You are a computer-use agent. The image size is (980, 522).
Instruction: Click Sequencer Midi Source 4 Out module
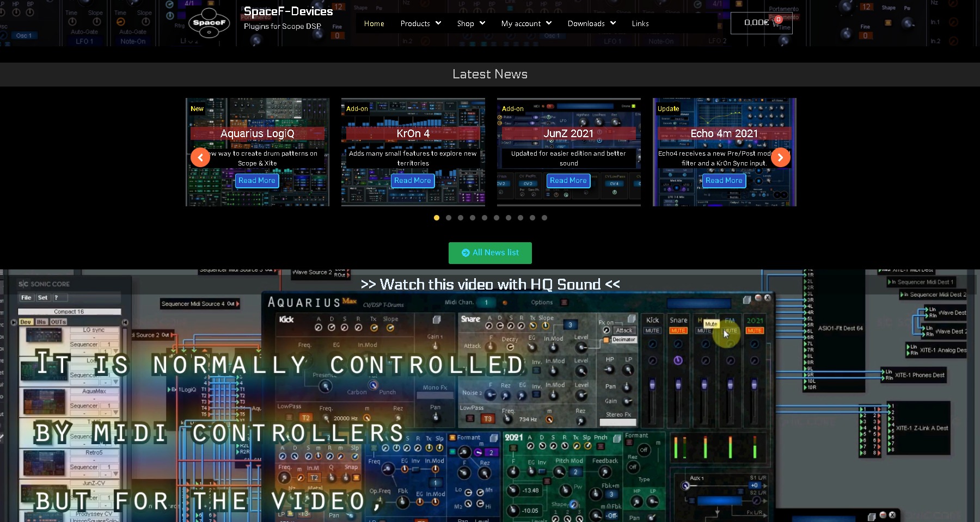(200, 304)
